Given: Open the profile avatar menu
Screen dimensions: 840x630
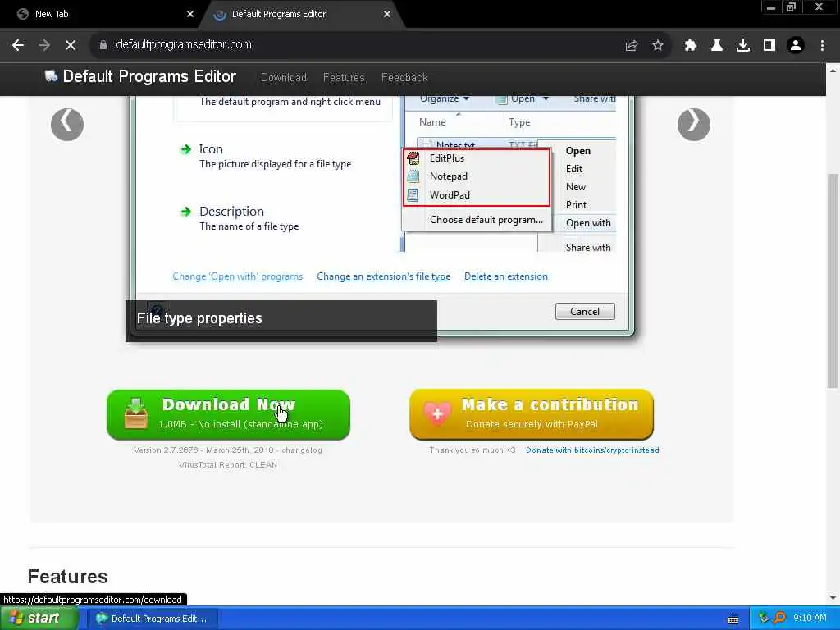Looking at the screenshot, I should (x=796, y=46).
